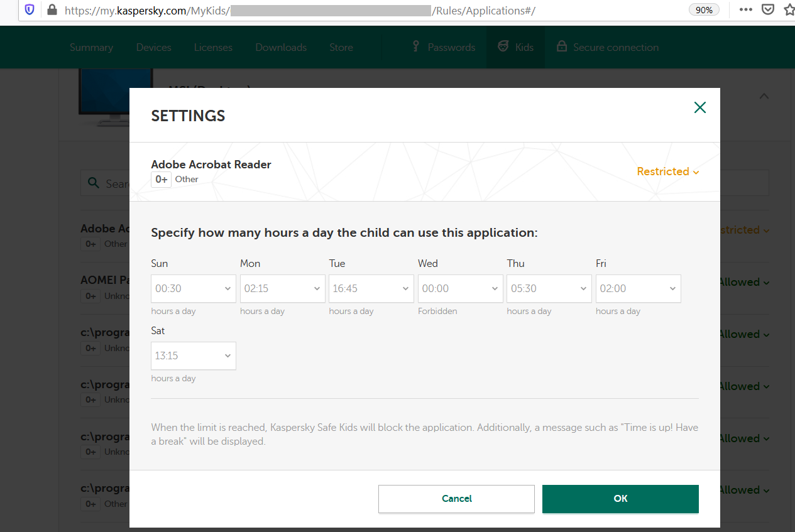795x532 pixels.
Task: Click the Pocket save icon
Action: click(x=767, y=10)
